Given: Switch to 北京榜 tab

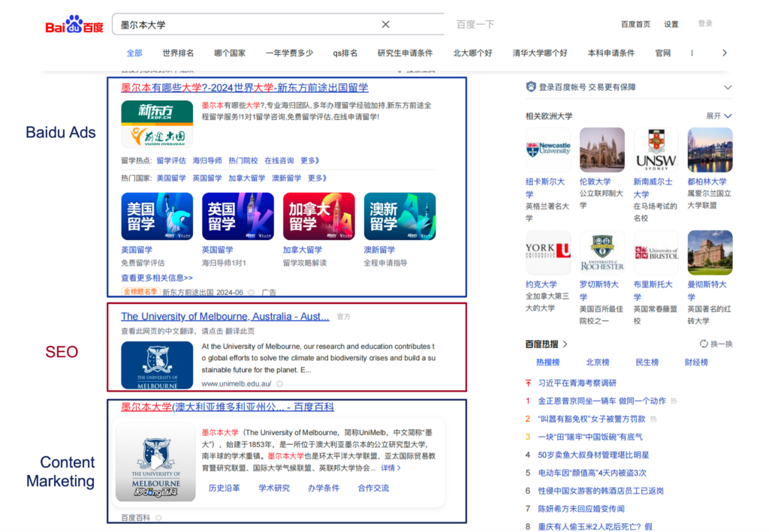Looking at the screenshot, I should click(x=597, y=362).
